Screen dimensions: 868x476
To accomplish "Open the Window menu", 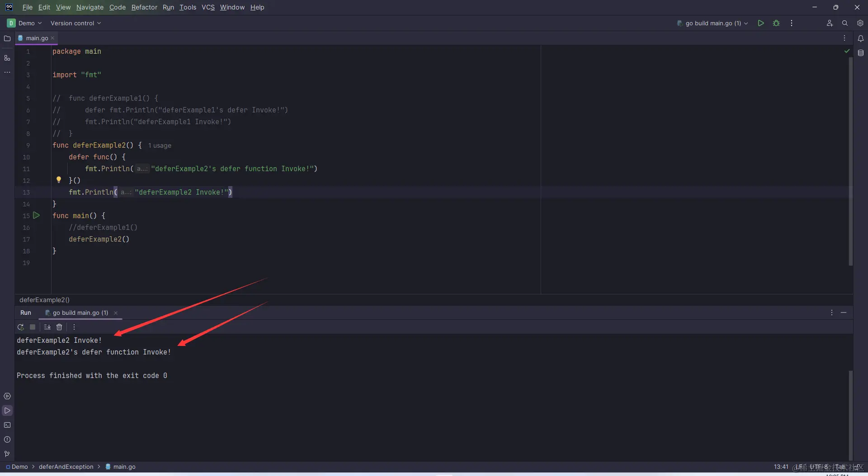I will [x=232, y=7].
